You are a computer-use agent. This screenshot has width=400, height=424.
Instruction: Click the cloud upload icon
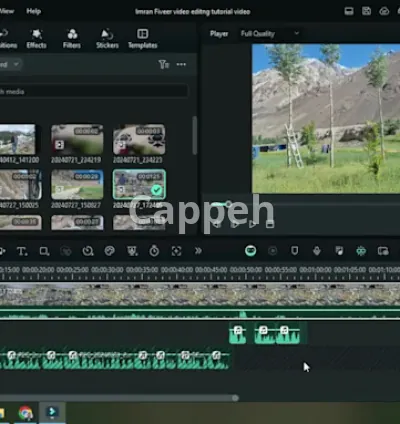(x=384, y=11)
